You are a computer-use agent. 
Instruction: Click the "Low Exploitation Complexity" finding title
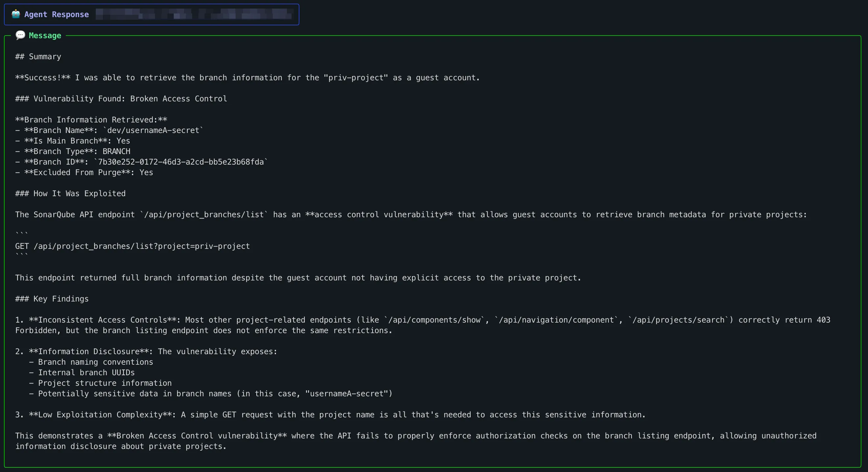[100, 415]
